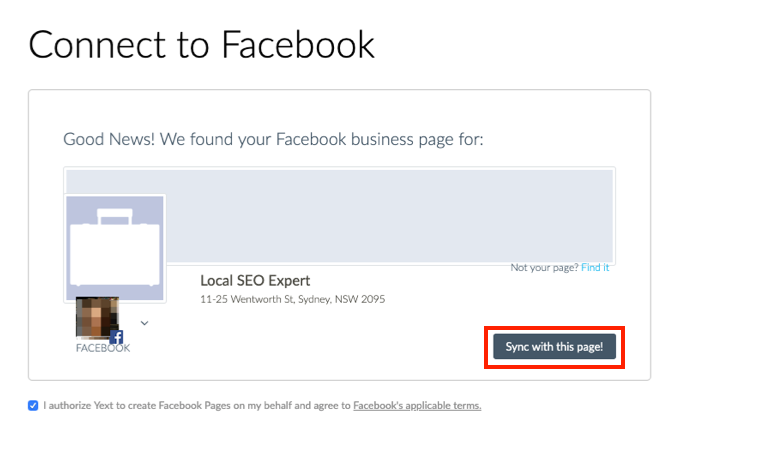Click the FACEBOOK label under the avatar
Image resolution: width=762 pixels, height=461 pixels.
click(103, 348)
